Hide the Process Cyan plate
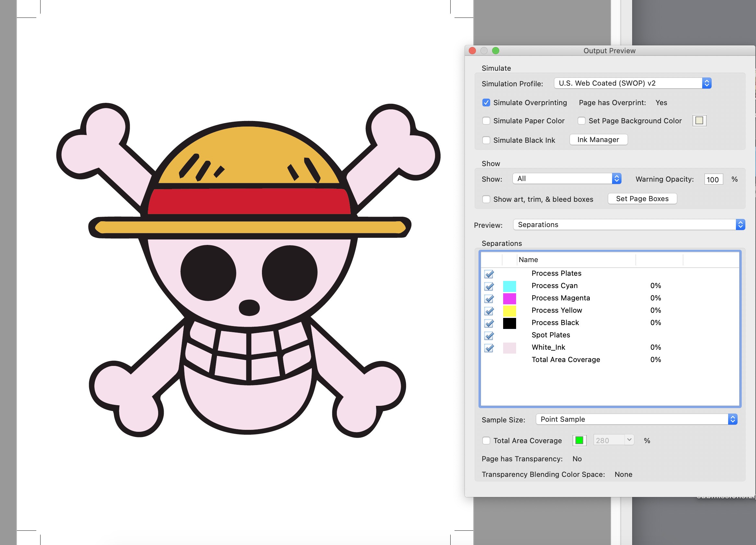 [x=489, y=286]
